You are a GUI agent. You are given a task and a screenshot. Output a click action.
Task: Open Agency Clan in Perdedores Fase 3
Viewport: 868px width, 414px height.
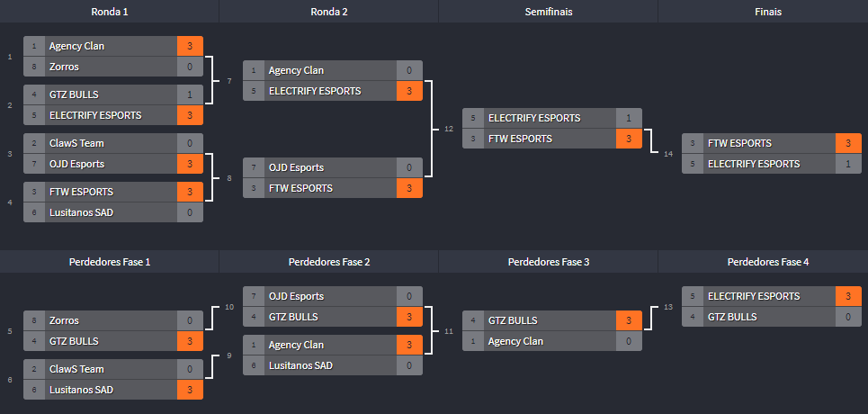point(515,341)
